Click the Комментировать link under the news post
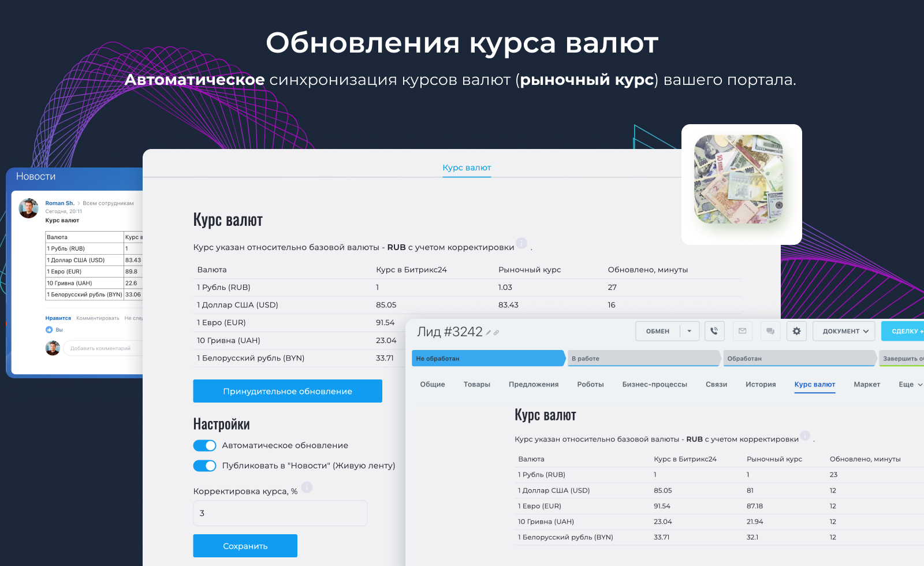The height and width of the screenshot is (566, 924). click(x=98, y=318)
